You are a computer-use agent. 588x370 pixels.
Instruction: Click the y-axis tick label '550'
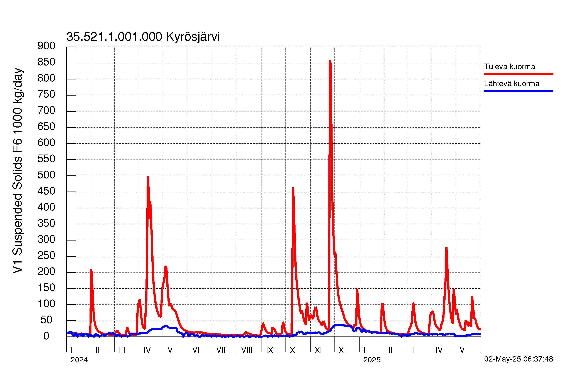click(x=46, y=159)
